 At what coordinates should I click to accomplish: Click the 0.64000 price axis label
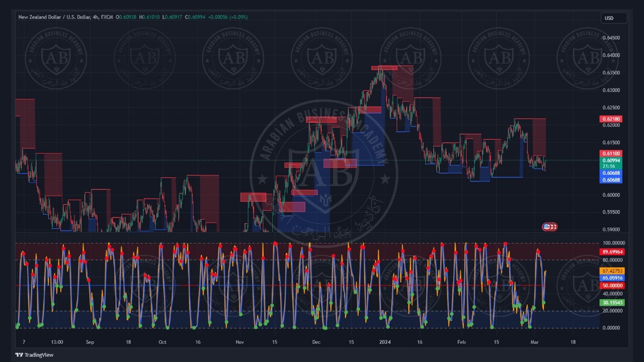pyautogui.click(x=611, y=55)
